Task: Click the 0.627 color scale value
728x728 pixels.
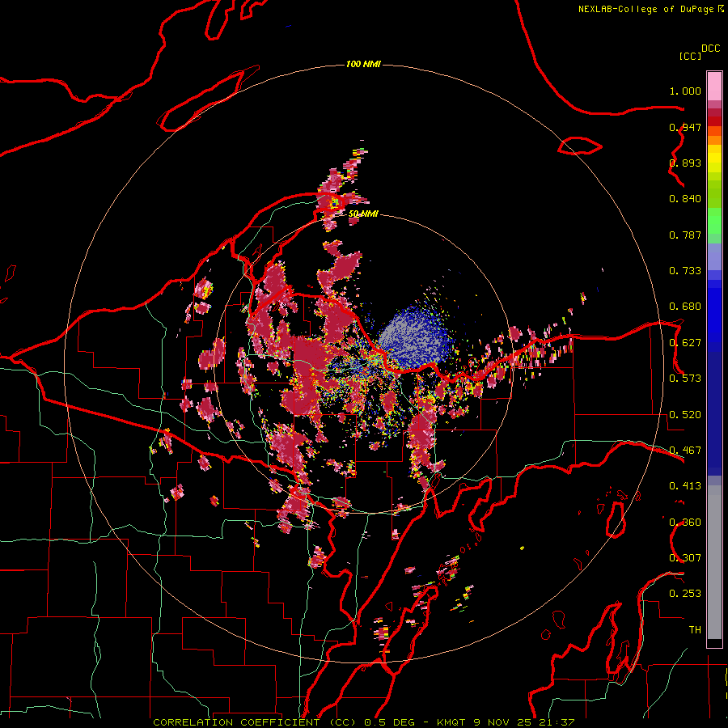Action: 685,343
